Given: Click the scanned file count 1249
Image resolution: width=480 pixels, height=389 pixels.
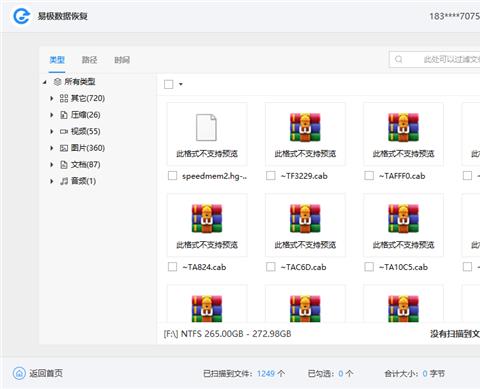Looking at the screenshot, I should click(266, 374).
